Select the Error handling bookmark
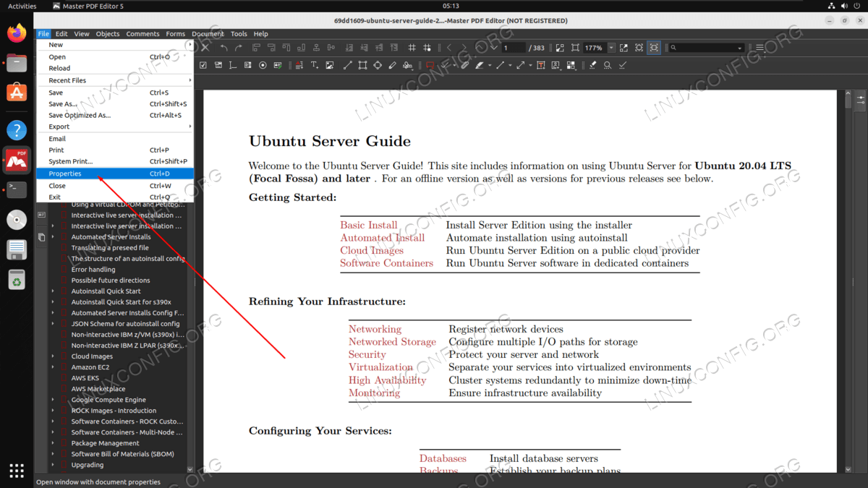Screen dimensions: 868x488 point(93,270)
